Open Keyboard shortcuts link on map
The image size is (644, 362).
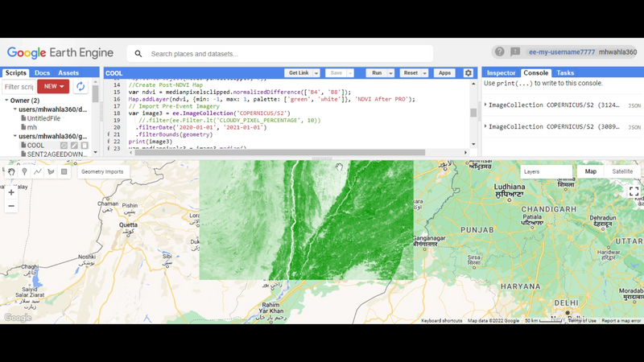click(x=441, y=320)
